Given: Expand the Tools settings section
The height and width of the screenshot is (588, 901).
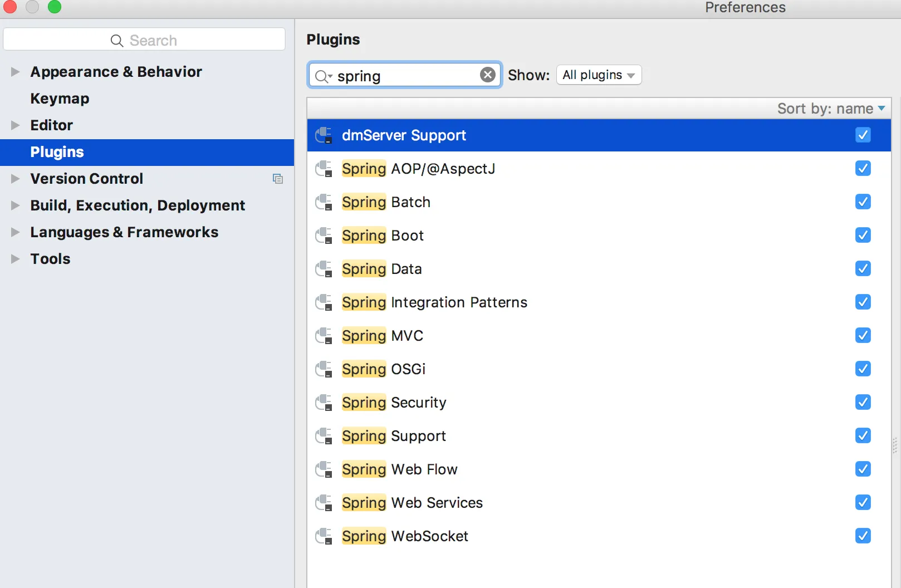Looking at the screenshot, I should (15, 259).
